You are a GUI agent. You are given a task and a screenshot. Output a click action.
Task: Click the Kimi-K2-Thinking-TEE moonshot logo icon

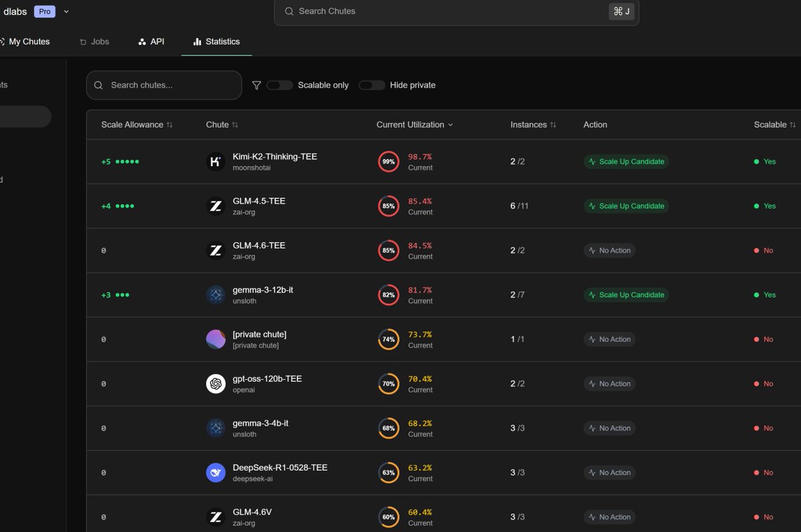pyautogui.click(x=216, y=162)
